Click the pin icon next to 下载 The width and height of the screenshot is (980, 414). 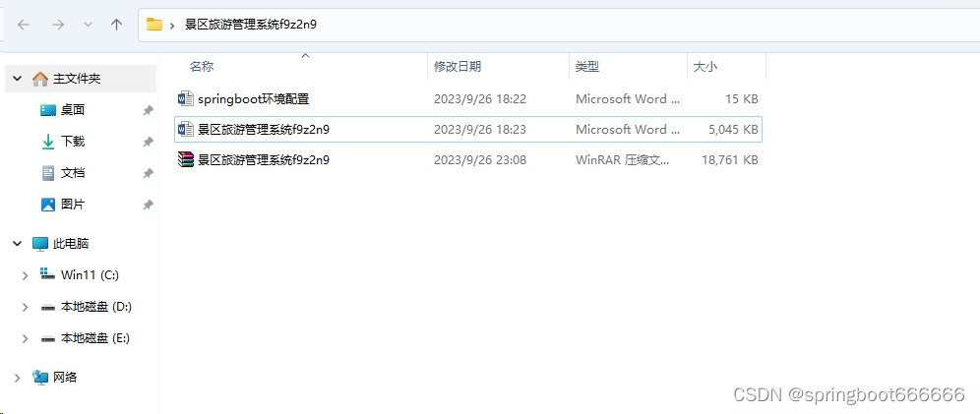tap(148, 142)
